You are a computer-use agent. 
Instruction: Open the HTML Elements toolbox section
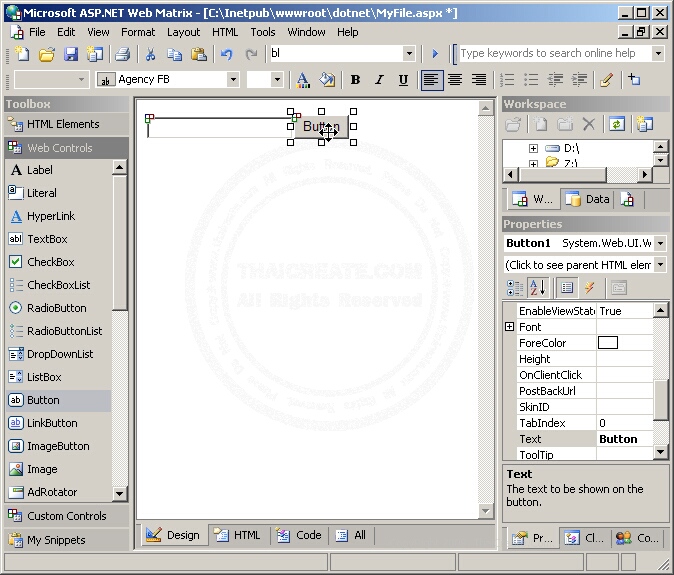pos(67,125)
